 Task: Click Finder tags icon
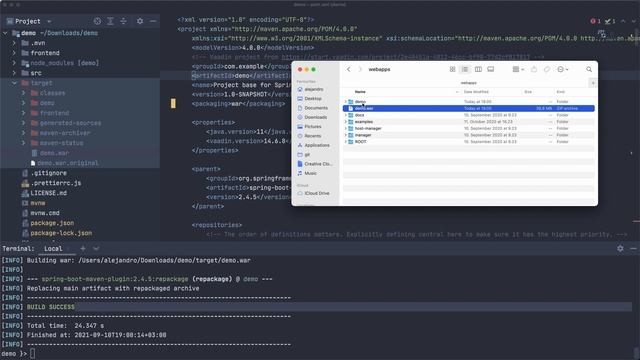[x=547, y=69]
